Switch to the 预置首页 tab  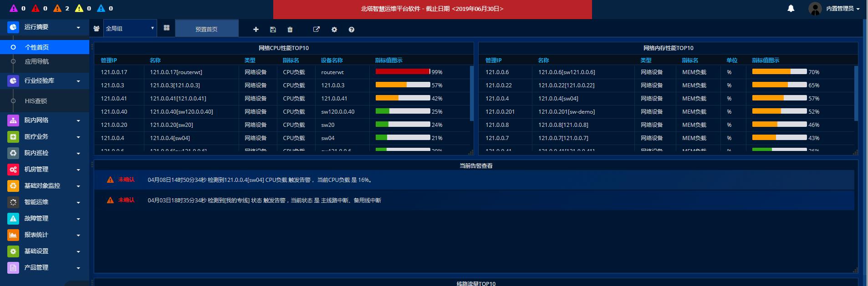pos(206,29)
